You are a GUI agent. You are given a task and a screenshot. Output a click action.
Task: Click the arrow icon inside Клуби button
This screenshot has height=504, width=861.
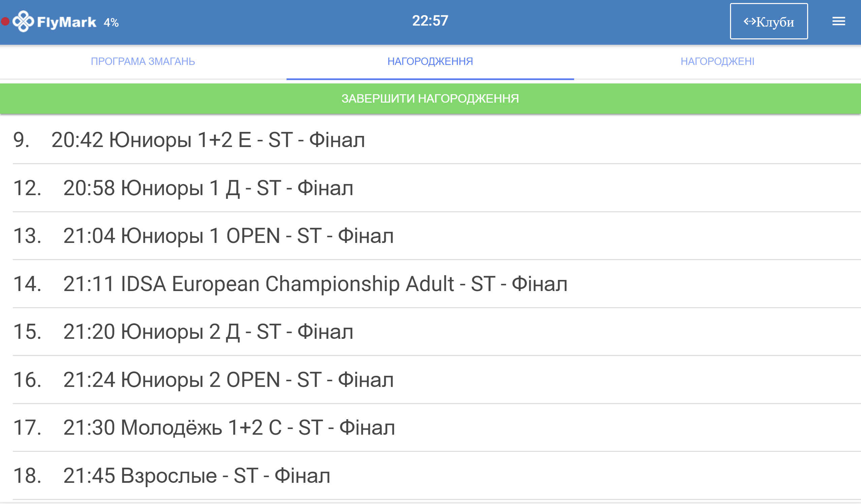(x=750, y=22)
